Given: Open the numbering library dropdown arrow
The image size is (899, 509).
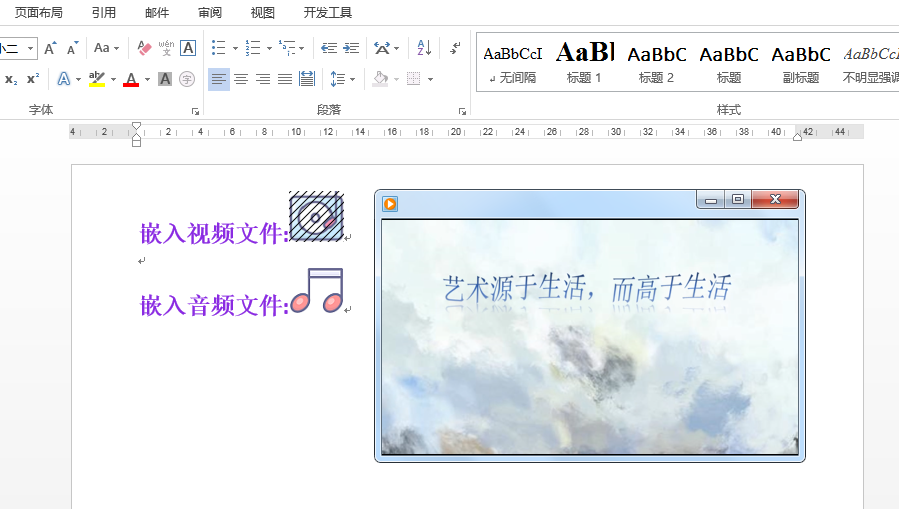Looking at the screenshot, I should pos(269,48).
